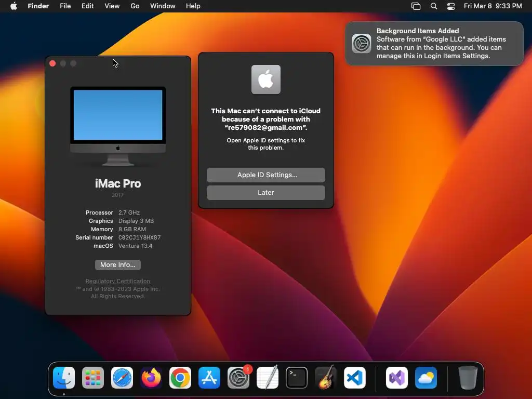Open Control Center in menu bar

(451, 6)
